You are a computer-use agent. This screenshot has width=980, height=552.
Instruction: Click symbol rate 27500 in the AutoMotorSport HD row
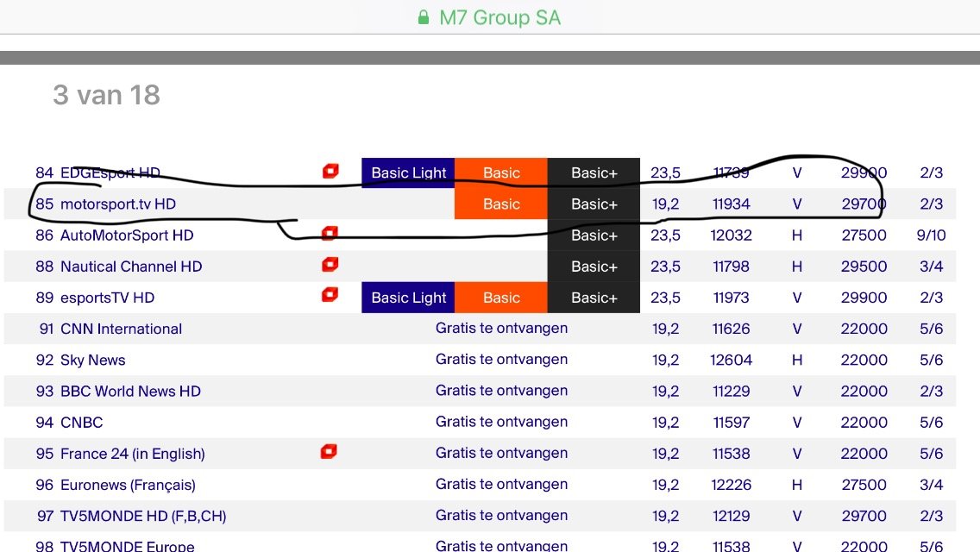click(x=864, y=235)
